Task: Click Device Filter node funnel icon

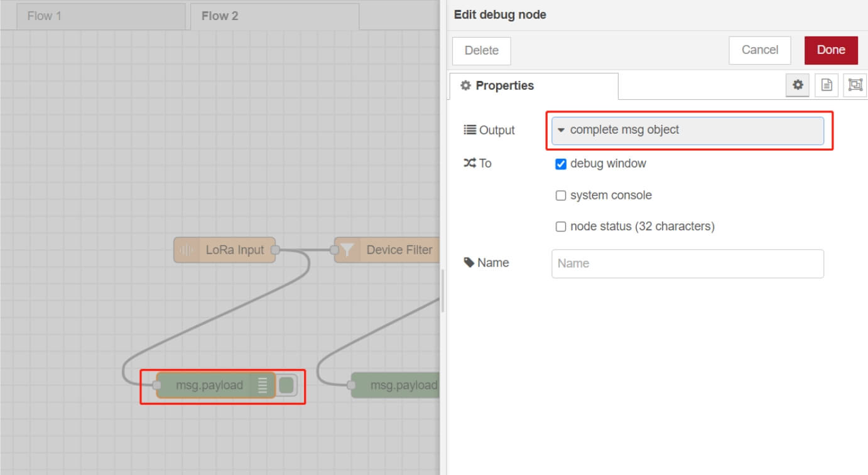Action: point(347,250)
